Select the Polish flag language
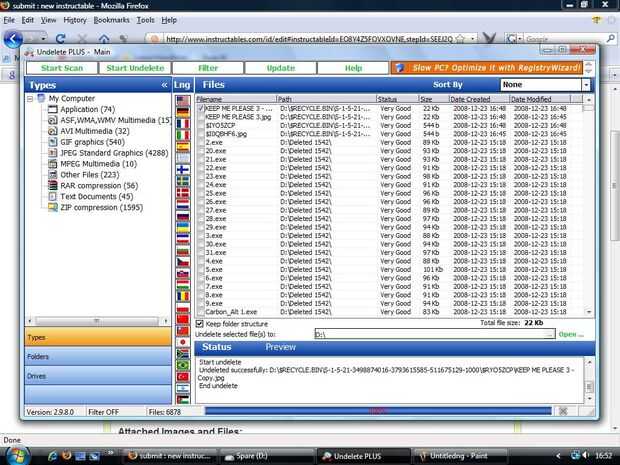The image size is (620, 465). pyautogui.click(x=183, y=308)
